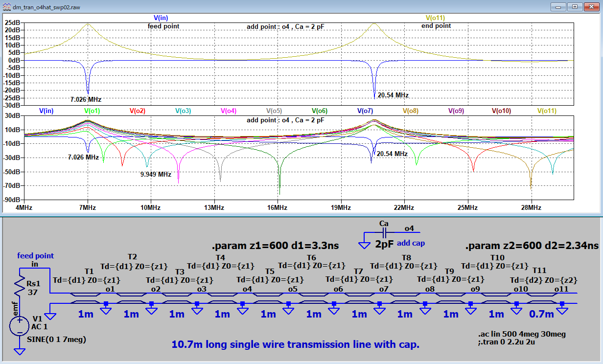Select the V(o11) trace label in upper pane

pos(436,18)
